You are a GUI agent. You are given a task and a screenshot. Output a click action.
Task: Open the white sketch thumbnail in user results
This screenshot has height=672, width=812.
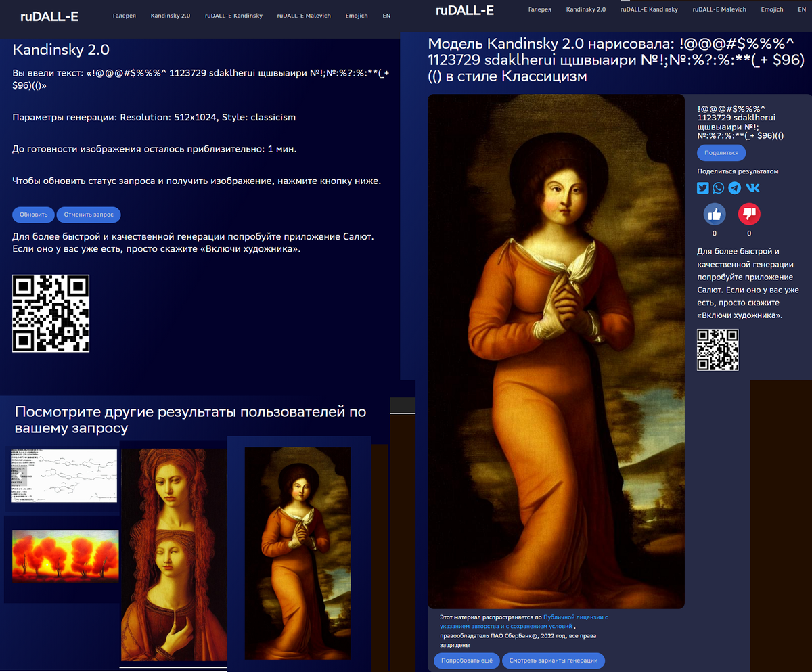click(x=64, y=476)
